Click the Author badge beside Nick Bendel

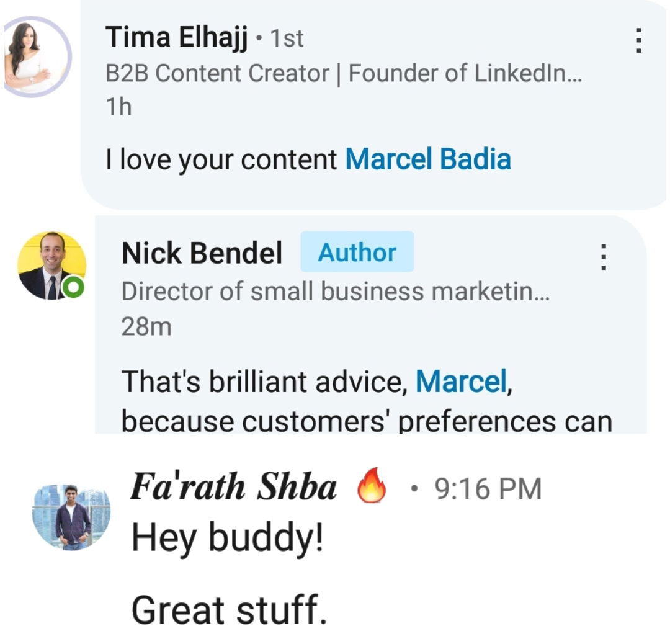pos(357,253)
